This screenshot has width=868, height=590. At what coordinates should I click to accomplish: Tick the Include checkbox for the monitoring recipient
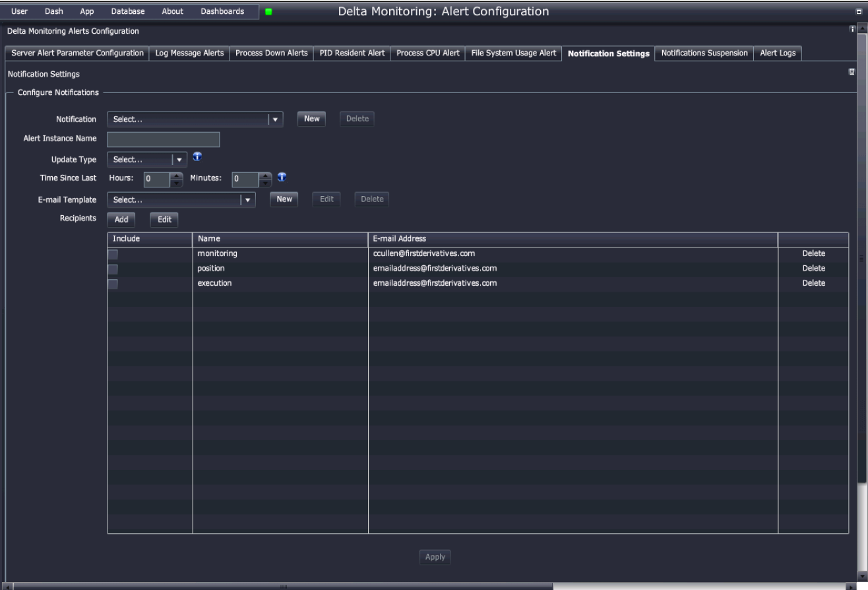pos(113,253)
